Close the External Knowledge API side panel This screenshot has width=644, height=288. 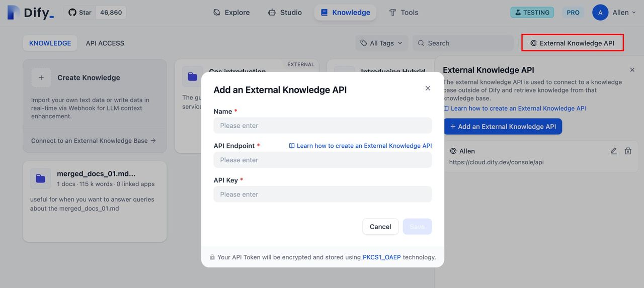(x=632, y=70)
